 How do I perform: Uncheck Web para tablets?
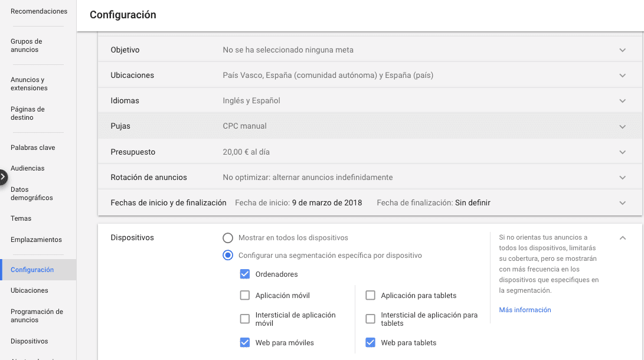click(x=371, y=342)
